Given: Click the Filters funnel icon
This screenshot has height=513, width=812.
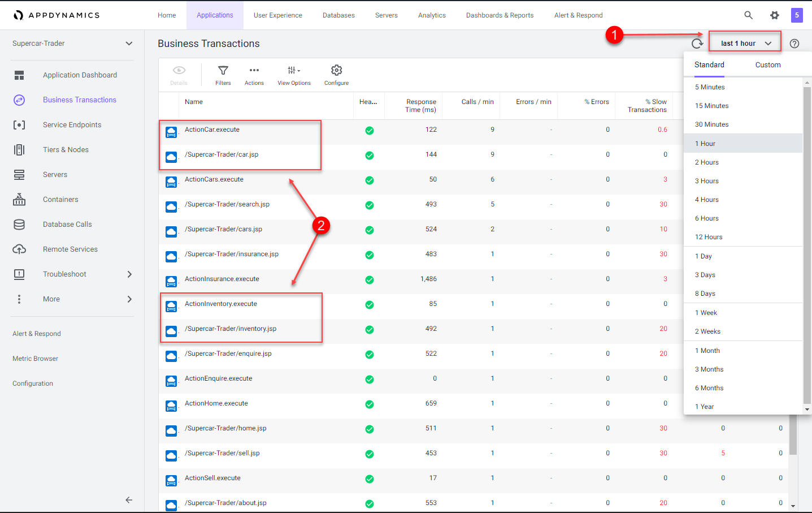Looking at the screenshot, I should pos(223,70).
